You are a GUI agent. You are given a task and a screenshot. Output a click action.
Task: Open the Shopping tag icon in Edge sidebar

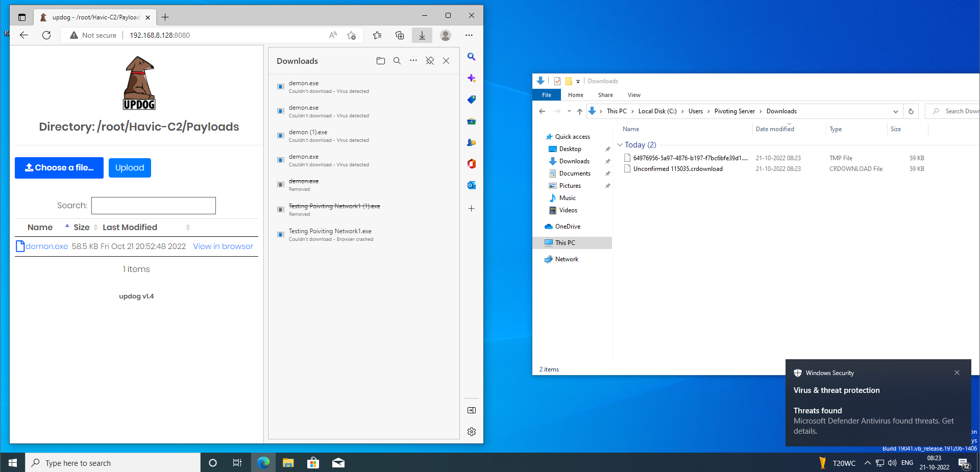tap(471, 100)
